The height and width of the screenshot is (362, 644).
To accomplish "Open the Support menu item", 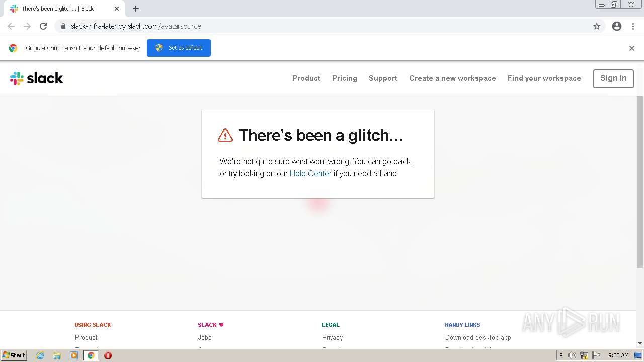I will coord(383,78).
